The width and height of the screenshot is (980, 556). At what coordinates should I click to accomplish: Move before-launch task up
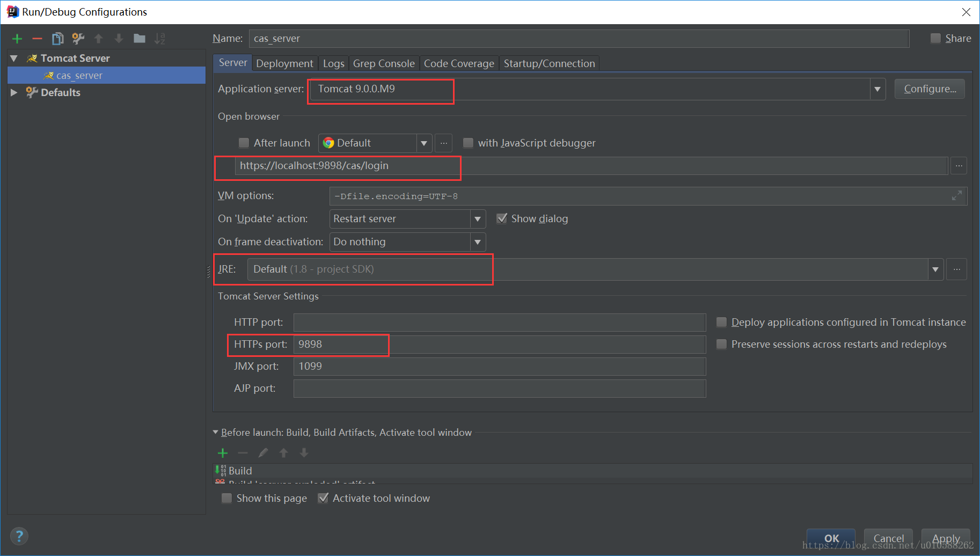coord(283,453)
